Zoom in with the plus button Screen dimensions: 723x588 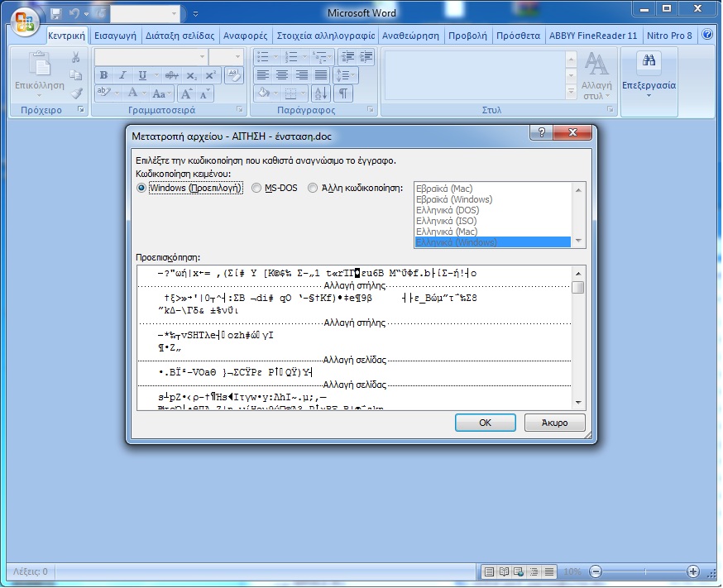click(x=692, y=571)
